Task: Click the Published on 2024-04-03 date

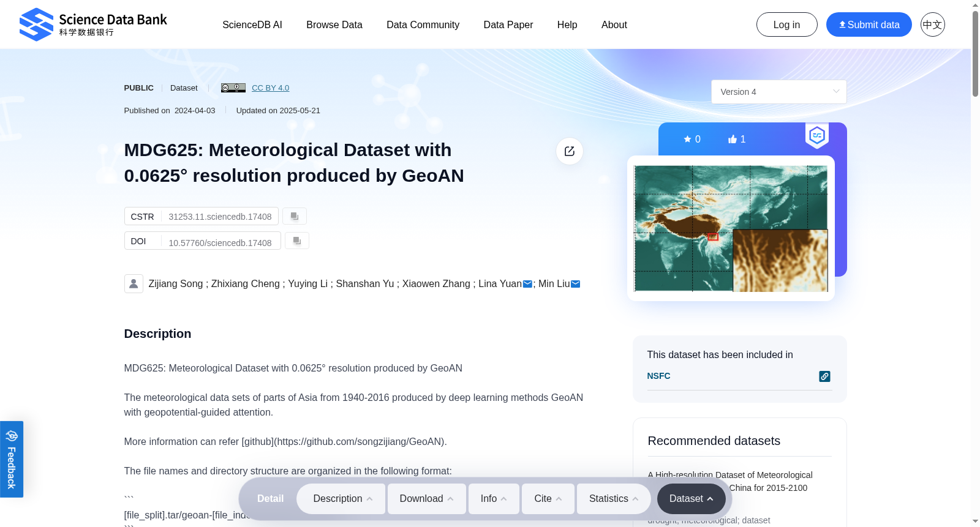Action: click(x=170, y=111)
